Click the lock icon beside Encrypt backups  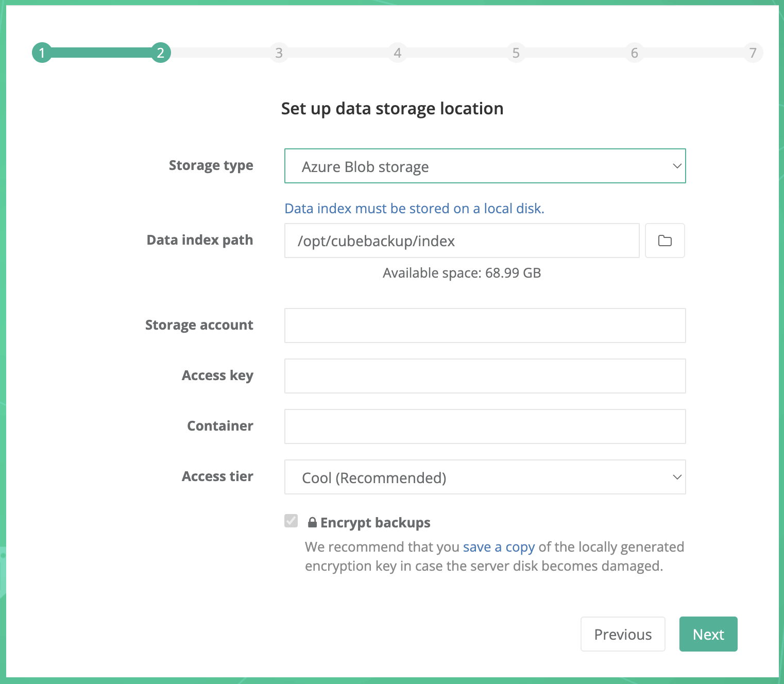[x=312, y=522]
